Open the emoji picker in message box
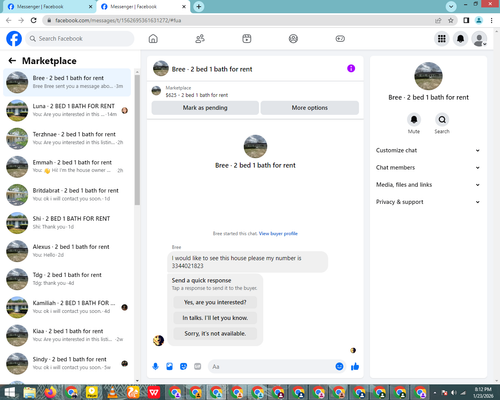The width and height of the screenshot is (500, 400). coord(339,367)
